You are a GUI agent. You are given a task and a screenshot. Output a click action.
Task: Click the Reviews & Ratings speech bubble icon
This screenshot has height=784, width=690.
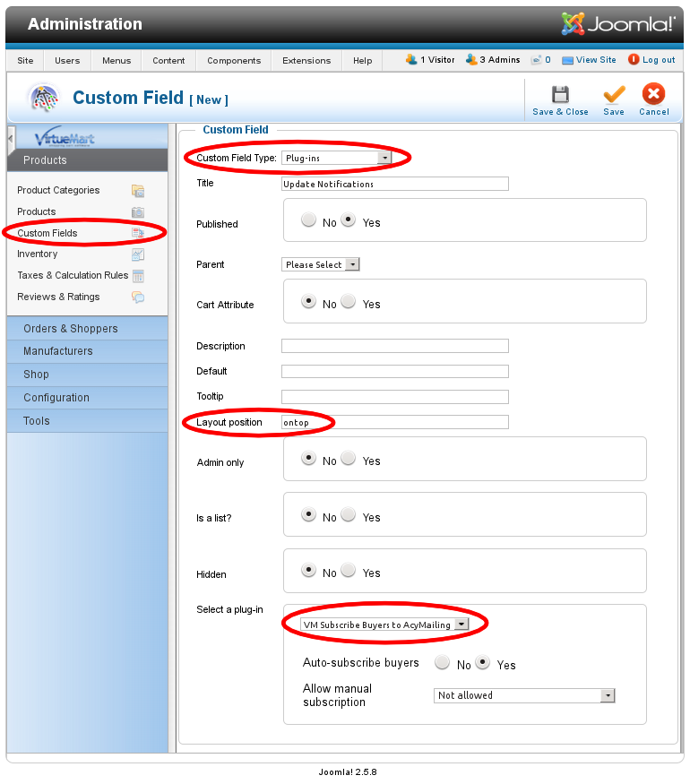pos(138,297)
